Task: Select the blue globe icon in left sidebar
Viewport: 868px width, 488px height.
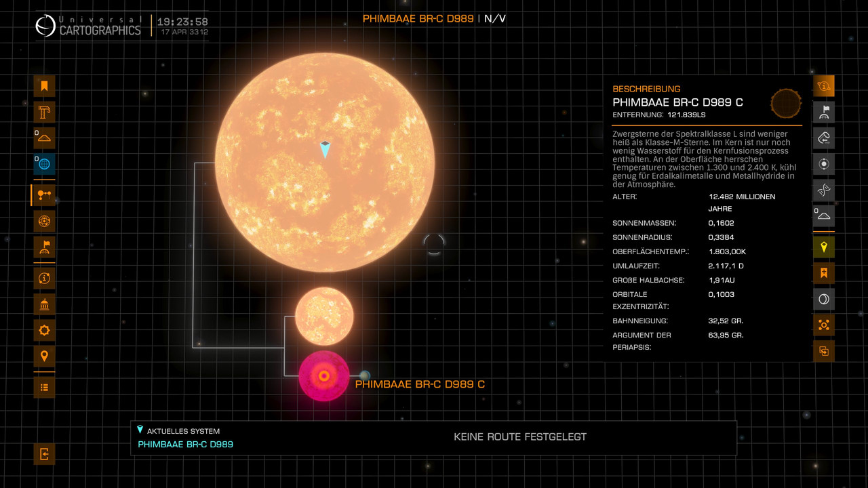Action: [44, 163]
